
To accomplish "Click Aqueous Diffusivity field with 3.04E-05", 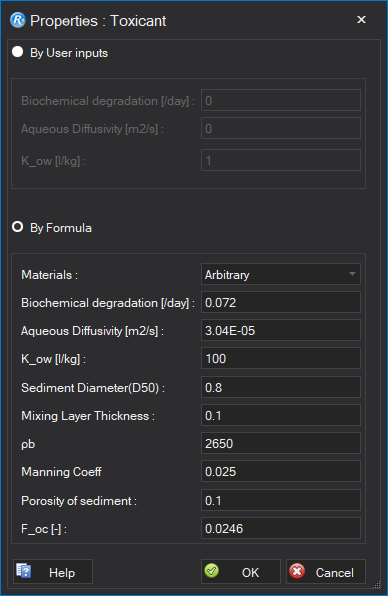I will [280, 330].
